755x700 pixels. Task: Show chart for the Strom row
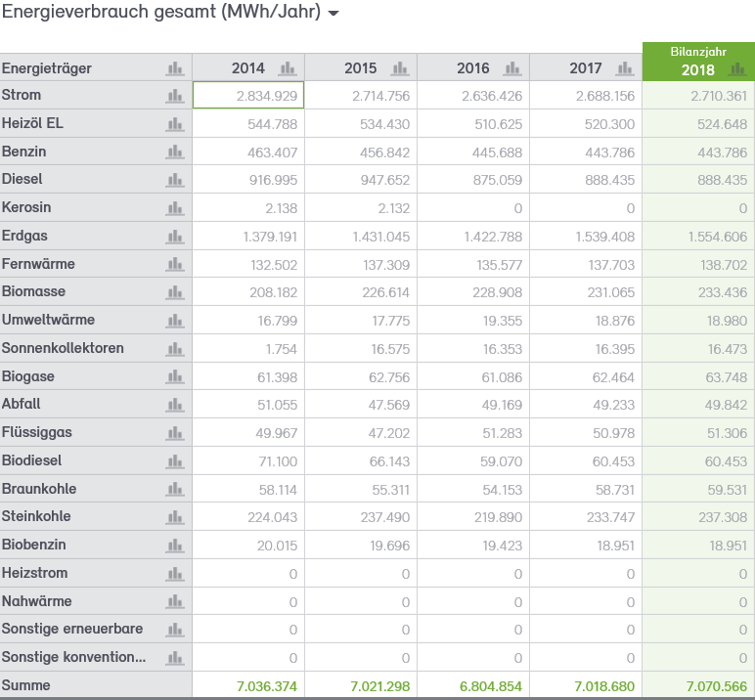point(175,96)
